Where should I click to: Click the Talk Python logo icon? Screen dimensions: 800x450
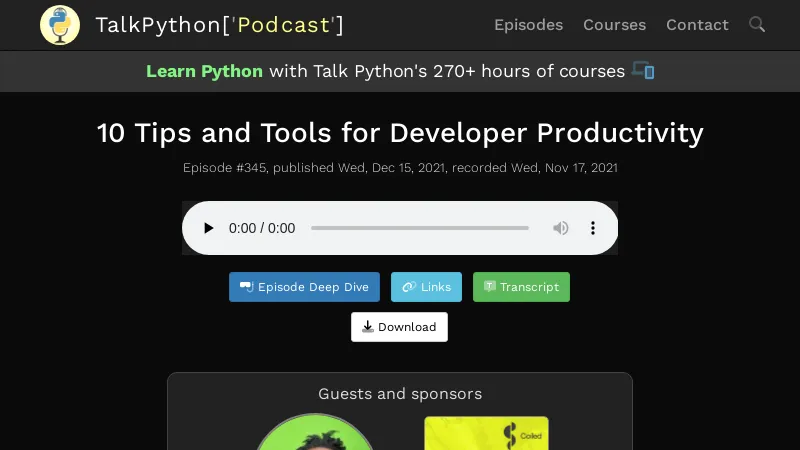click(x=60, y=25)
